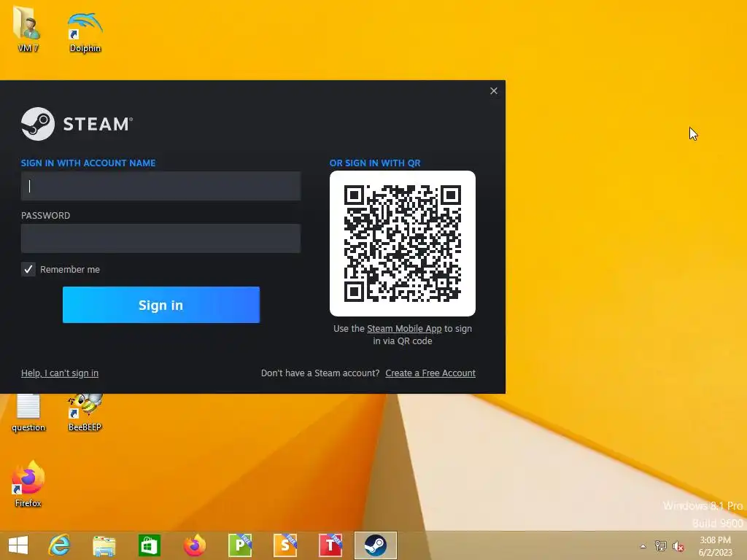
Task: Open the Windows Store taskbar icon
Action: [x=149, y=545]
